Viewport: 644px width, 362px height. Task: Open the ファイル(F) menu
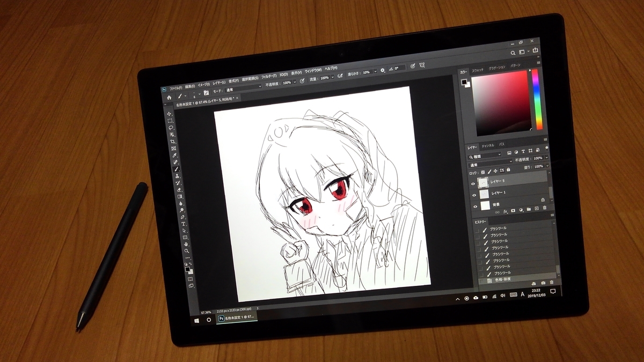coord(175,88)
